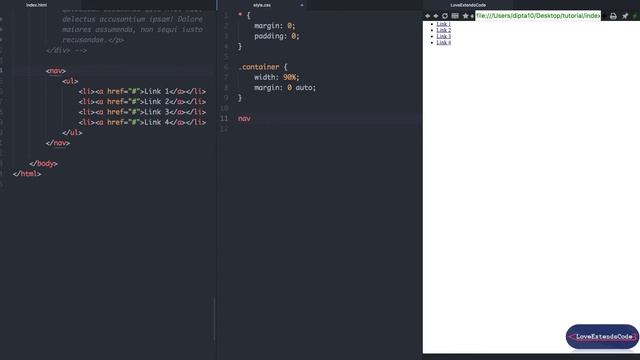The width and height of the screenshot is (640, 360).
Task: Click the Link 1 list item code line
Action: (142, 91)
